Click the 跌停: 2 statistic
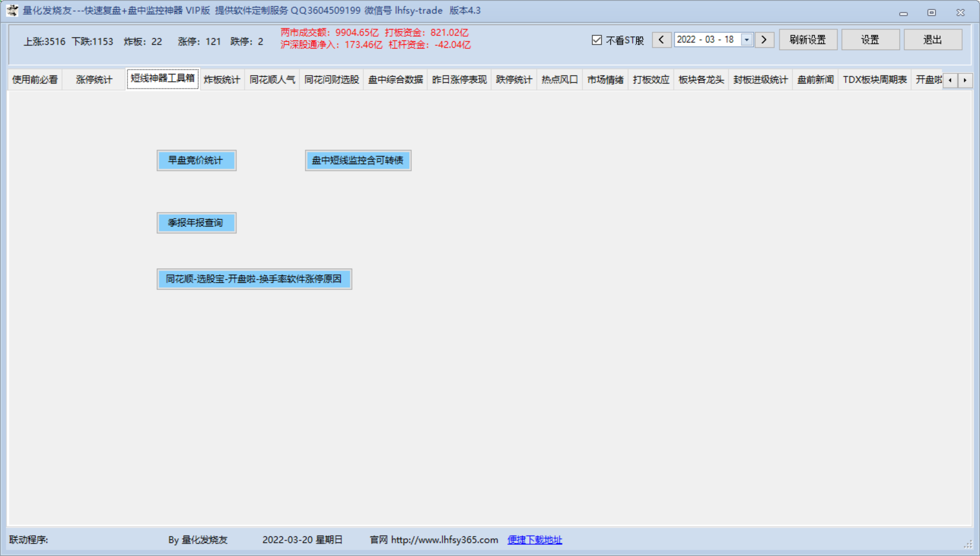This screenshot has width=980, height=556. pyautogui.click(x=247, y=42)
